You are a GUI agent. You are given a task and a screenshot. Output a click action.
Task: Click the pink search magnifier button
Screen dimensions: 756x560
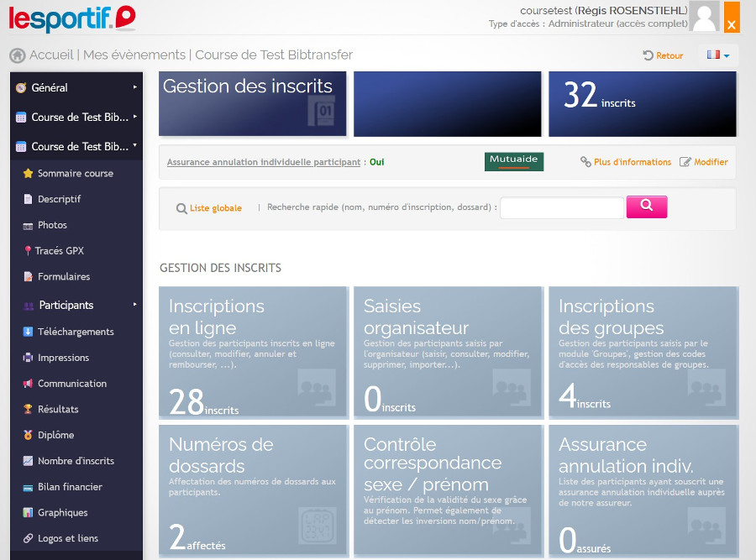(646, 207)
